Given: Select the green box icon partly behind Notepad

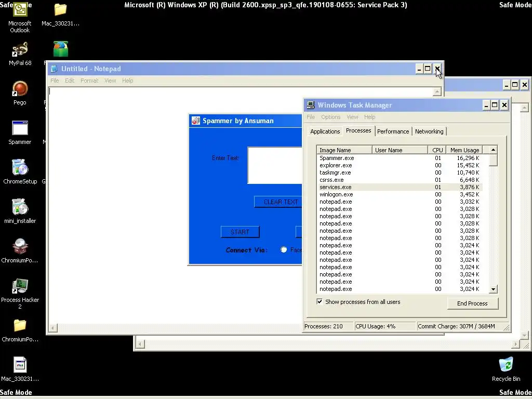Looking at the screenshot, I should 60,49.
